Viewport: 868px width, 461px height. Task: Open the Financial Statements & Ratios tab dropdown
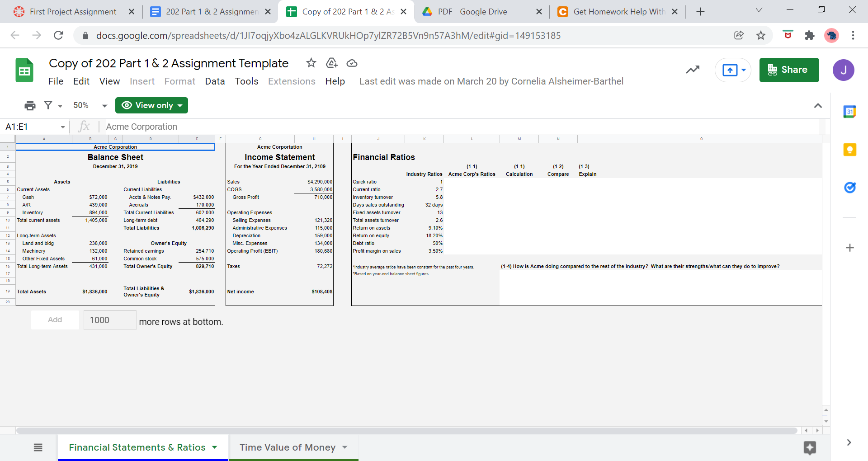click(214, 447)
